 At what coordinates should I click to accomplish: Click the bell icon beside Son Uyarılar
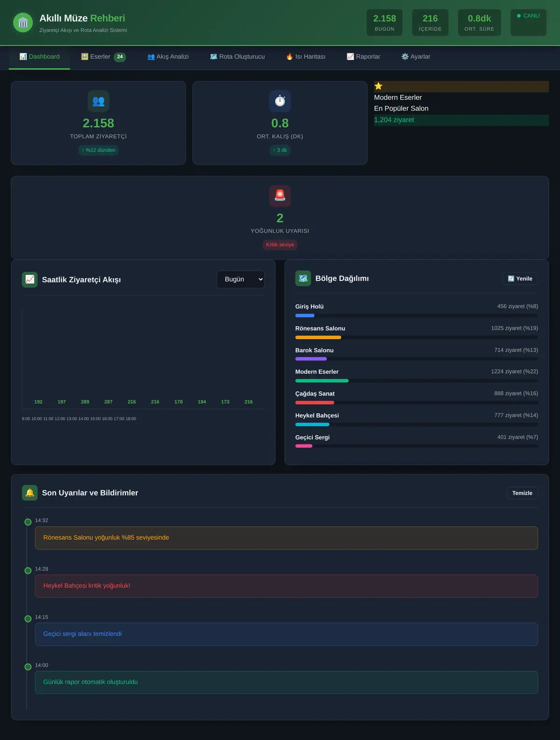pyautogui.click(x=30, y=493)
